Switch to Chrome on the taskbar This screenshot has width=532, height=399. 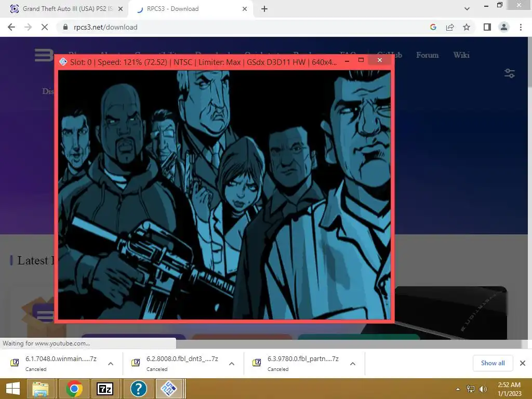[x=74, y=389]
